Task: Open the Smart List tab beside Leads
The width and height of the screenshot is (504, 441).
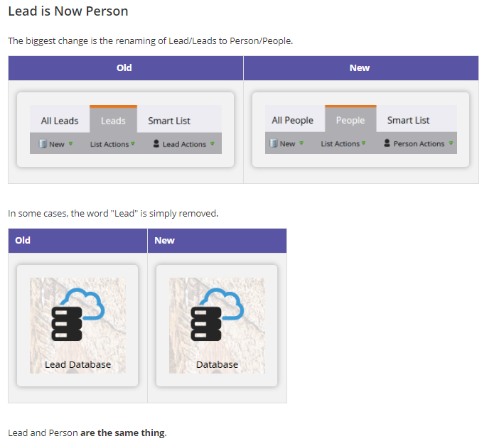Action: click(169, 121)
